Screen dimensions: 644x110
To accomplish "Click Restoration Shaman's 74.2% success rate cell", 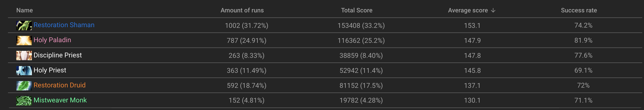I will [583, 25].
